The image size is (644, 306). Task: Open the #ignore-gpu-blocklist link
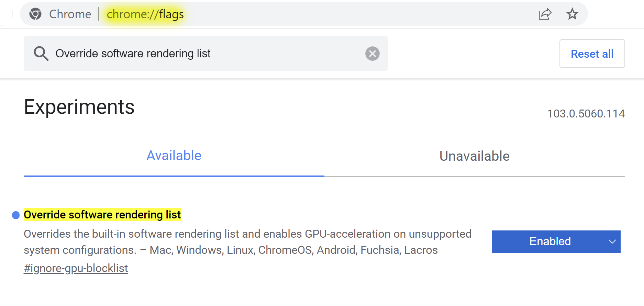tap(76, 268)
